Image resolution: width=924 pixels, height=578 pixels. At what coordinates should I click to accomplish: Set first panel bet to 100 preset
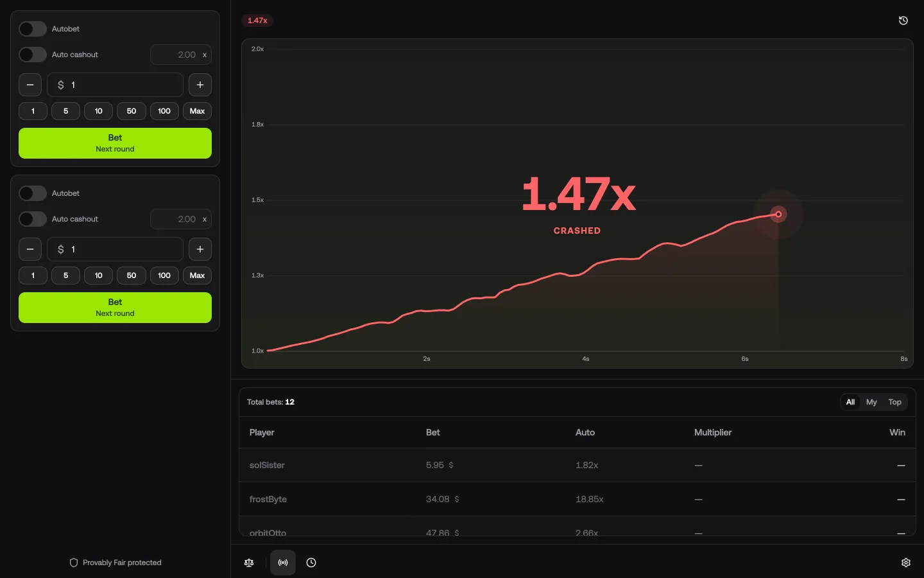click(x=164, y=111)
